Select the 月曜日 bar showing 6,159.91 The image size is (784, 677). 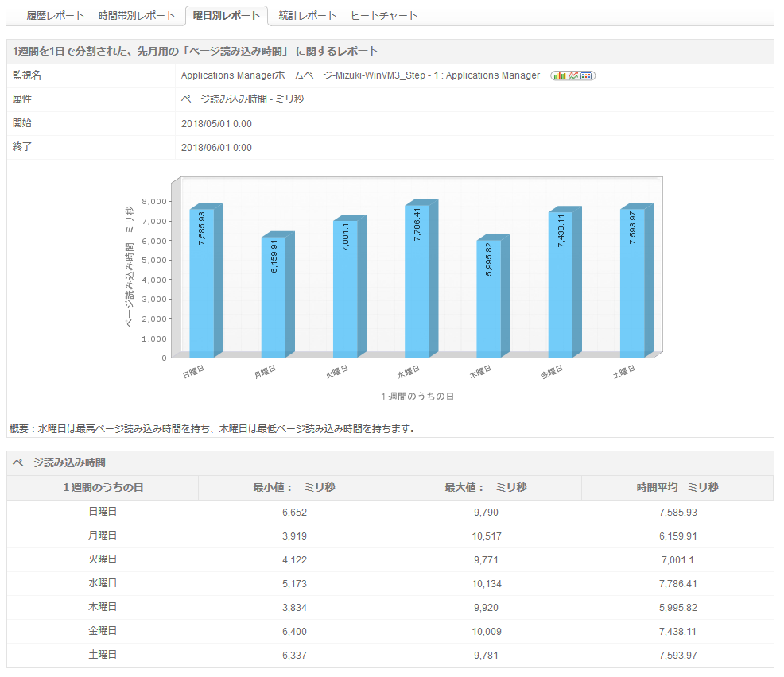point(274,298)
